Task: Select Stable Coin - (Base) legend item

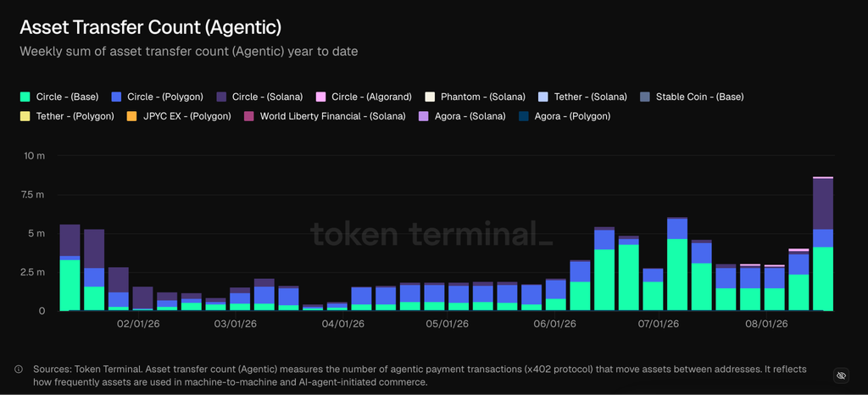Action: (692, 97)
